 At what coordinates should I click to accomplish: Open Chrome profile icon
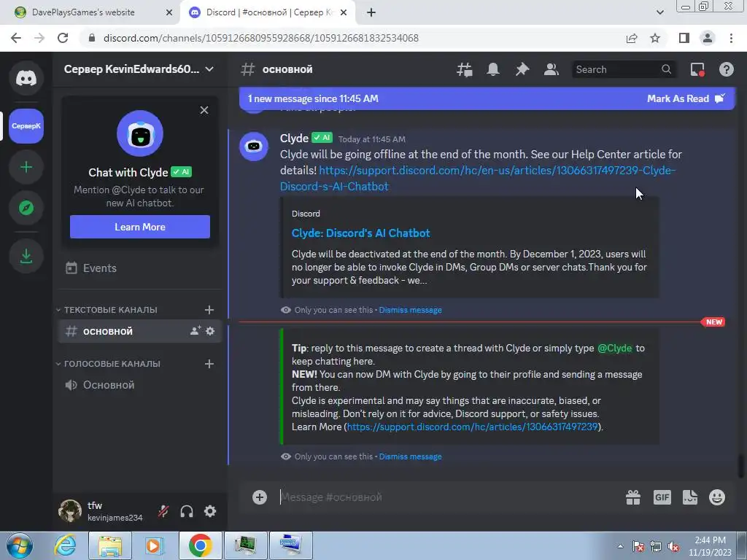[708, 38]
